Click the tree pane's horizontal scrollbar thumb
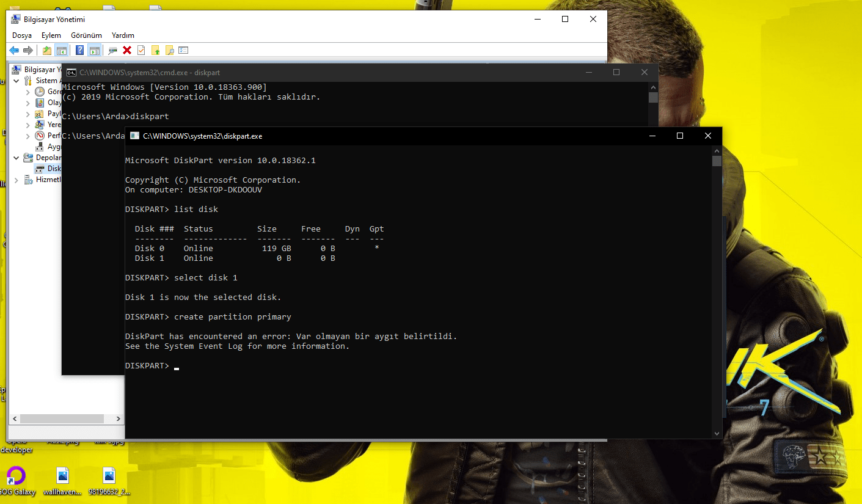This screenshot has height=504, width=862. click(x=61, y=419)
